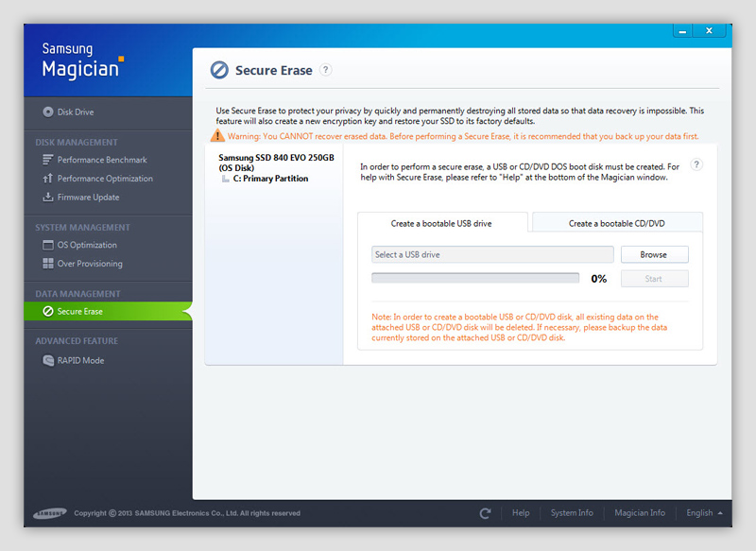The height and width of the screenshot is (551, 756).
Task: Click the DISK MANAGEMENT heading
Action: 77,142
